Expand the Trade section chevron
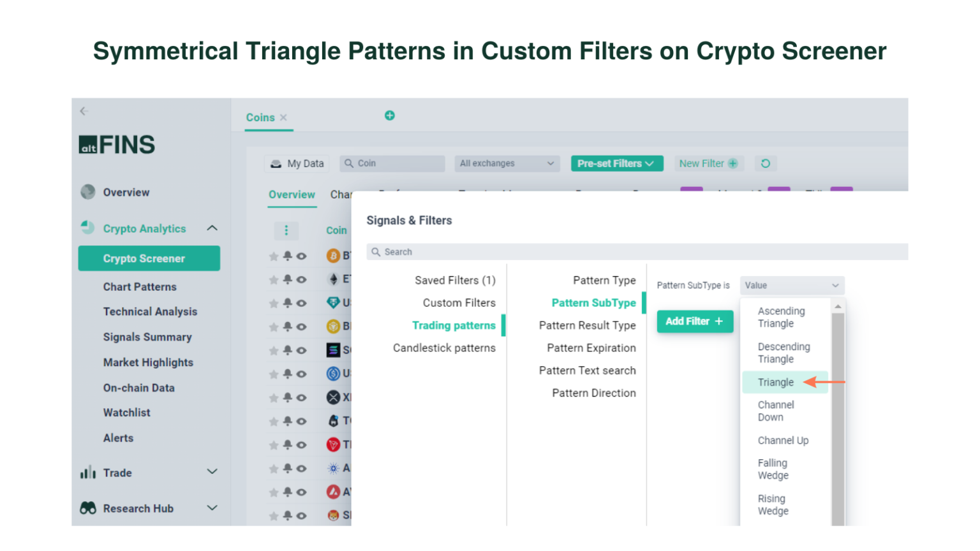 (x=212, y=472)
